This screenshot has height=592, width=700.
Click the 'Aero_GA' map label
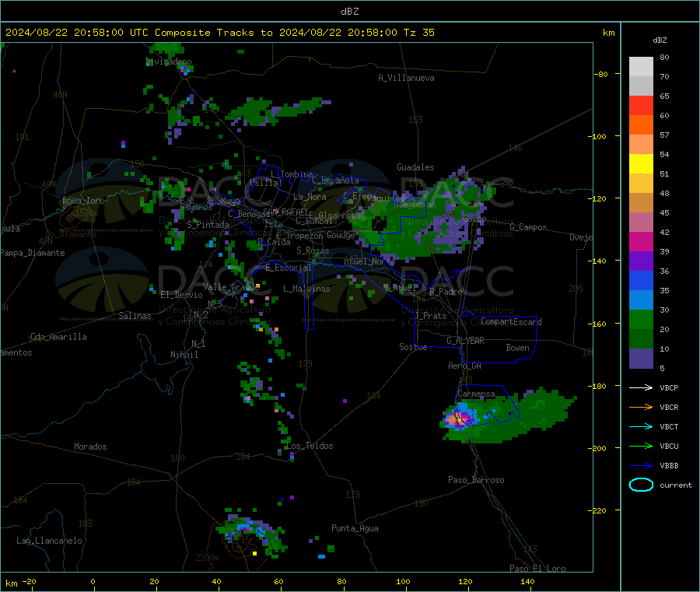click(464, 366)
